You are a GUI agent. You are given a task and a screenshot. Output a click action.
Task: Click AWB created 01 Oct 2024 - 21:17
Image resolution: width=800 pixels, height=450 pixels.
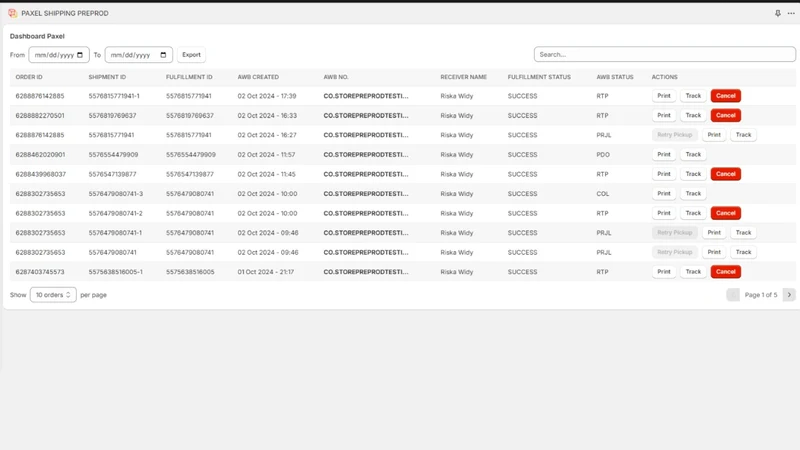click(266, 272)
